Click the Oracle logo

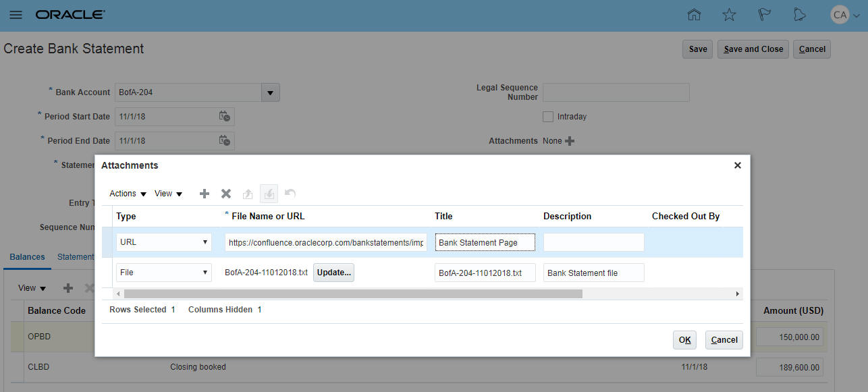pyautogui.click(x=70, y=15)
